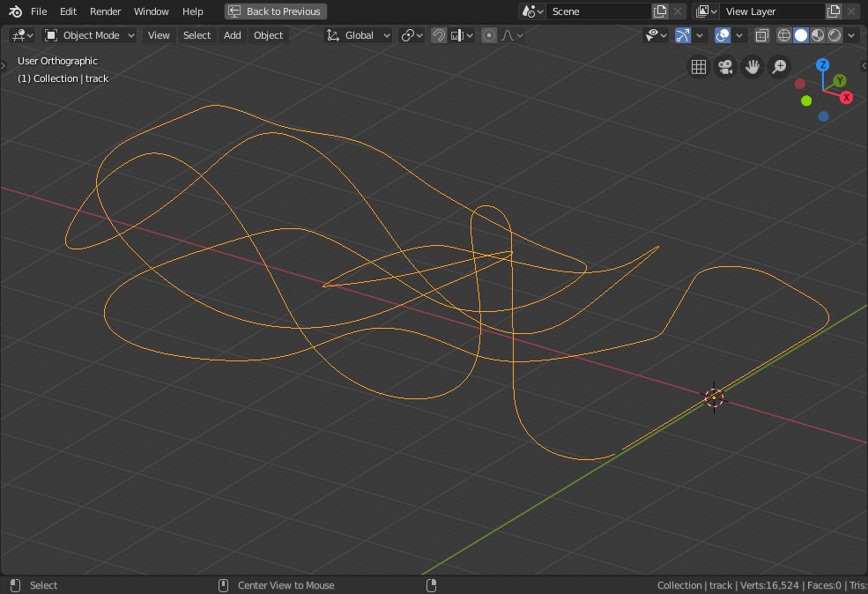Switch to wireframe shading mode

[784, 35]
